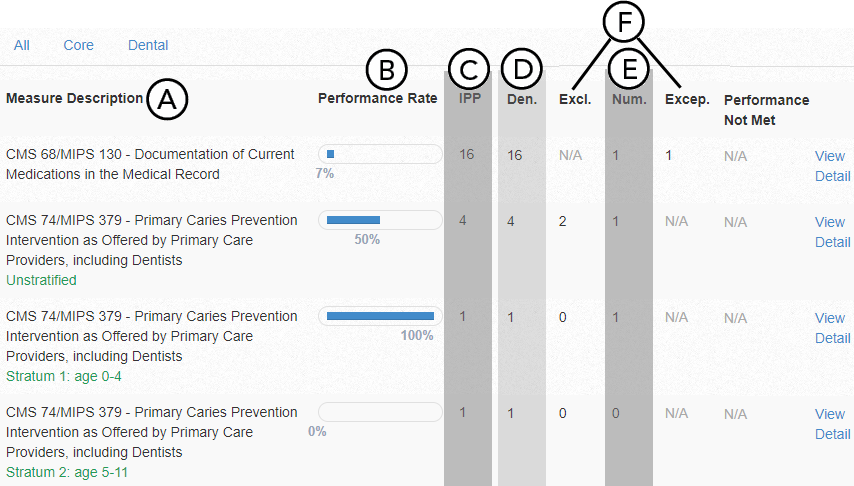Screen dimensions: 854x486
Task: Click the Performance Rate column header
Action: (377, 98)
